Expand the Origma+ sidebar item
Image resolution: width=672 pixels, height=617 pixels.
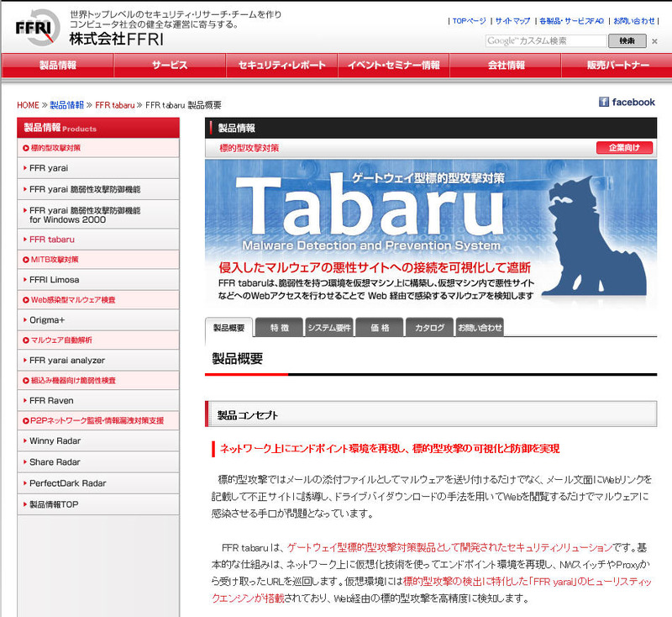(x=47, y=320)
